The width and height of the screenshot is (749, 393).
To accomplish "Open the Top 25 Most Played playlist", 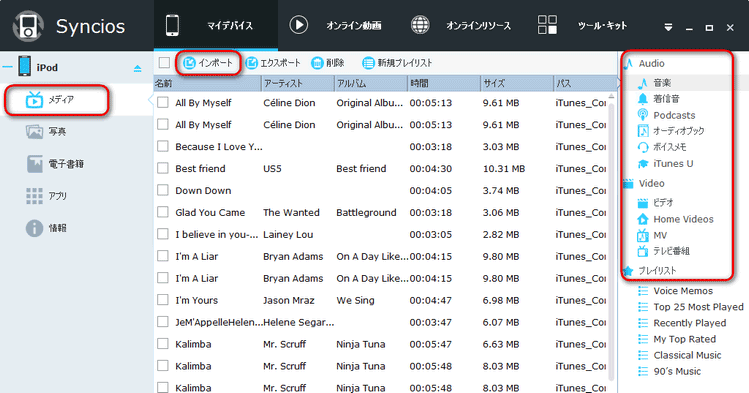I will pos(691,307).
